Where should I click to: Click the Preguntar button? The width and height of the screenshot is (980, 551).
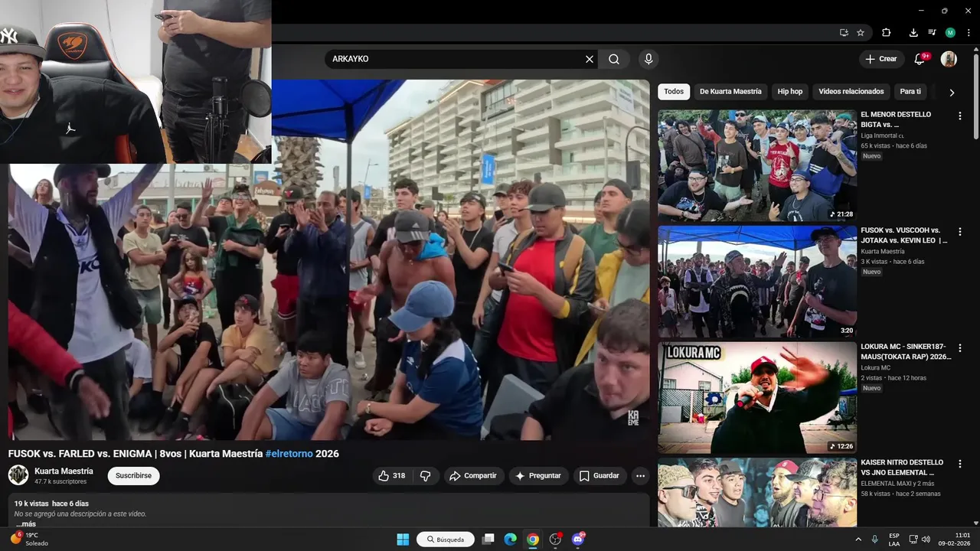[538, 476]
